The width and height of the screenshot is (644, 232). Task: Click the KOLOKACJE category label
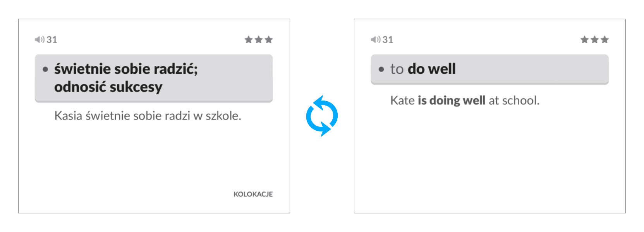coord(253,194)
